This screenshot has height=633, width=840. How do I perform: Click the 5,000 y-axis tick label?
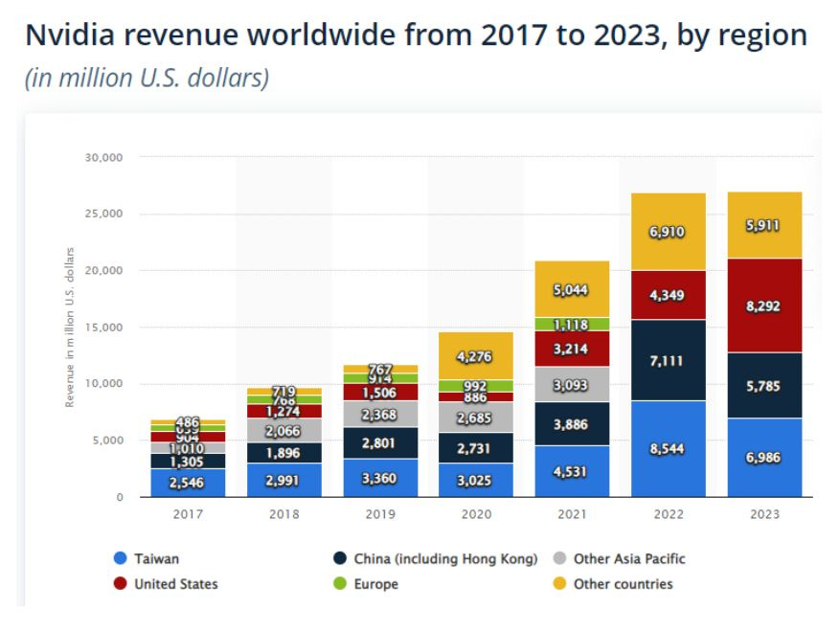[x=107, y=441]
